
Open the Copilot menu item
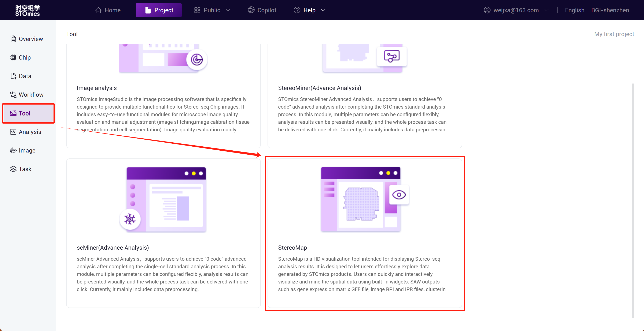click(x=262, y=10)
